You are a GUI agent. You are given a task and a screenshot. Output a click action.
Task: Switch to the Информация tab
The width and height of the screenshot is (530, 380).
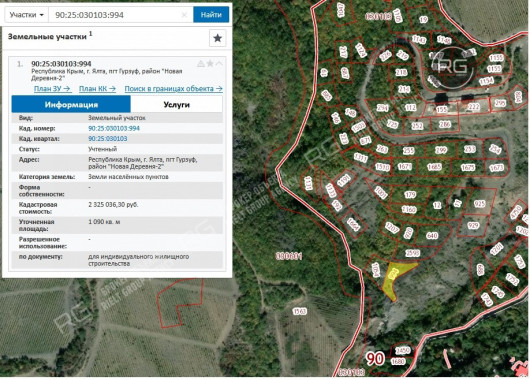click(71, 104)
